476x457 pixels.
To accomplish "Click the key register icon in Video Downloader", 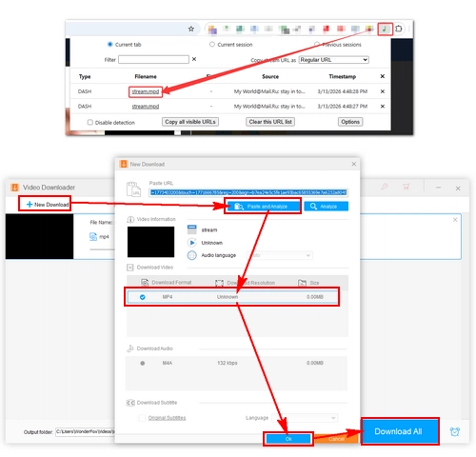I will pos(385,187).
